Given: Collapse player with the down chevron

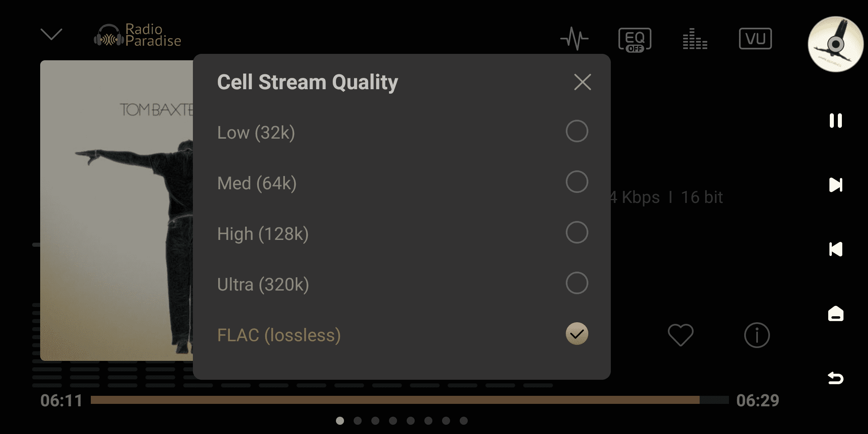Looking at the screenshot, I should 51,35.
